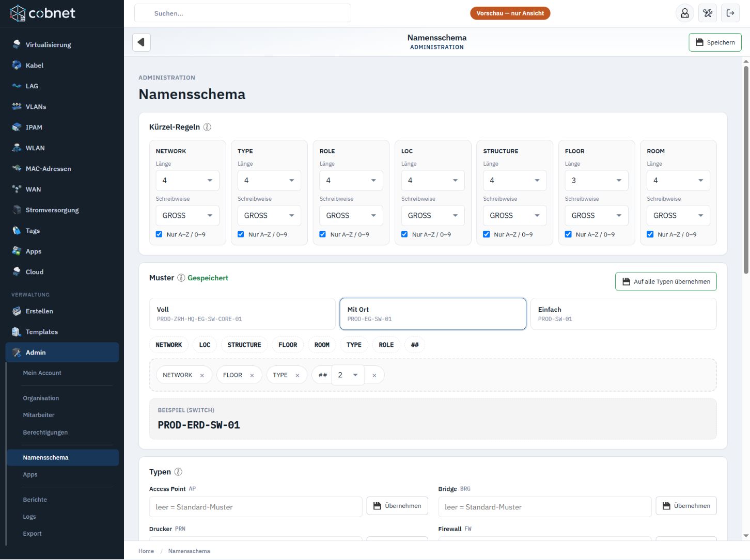The width and height of the screenshot is (750, 560).
Task: Click the logout icon
Action: [x=730, y=13]
